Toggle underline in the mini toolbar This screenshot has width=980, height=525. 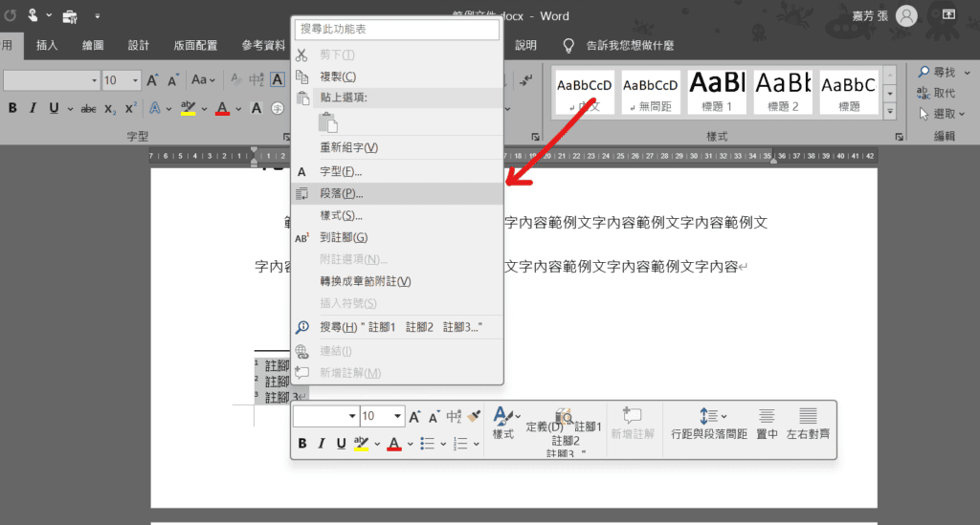click(x=340, y=444)
